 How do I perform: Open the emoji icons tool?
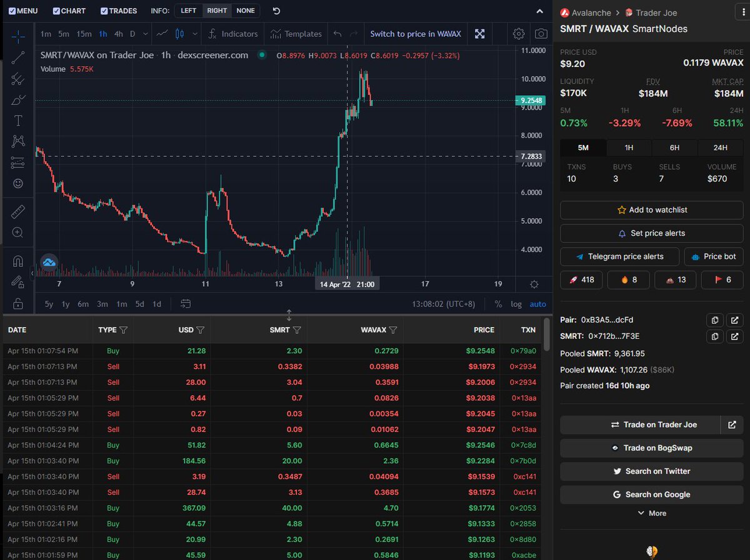(x=18, y=184)
